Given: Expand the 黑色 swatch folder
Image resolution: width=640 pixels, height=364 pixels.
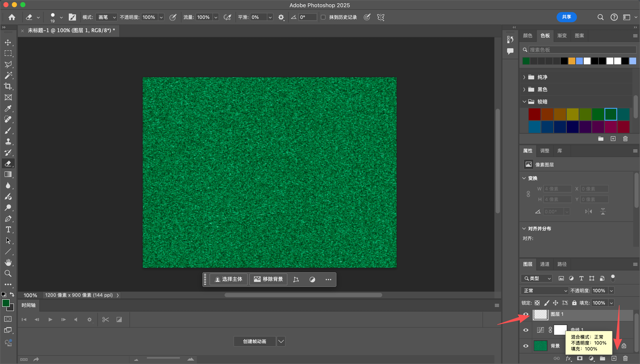Looking at the screenshot, I should 524,89.
